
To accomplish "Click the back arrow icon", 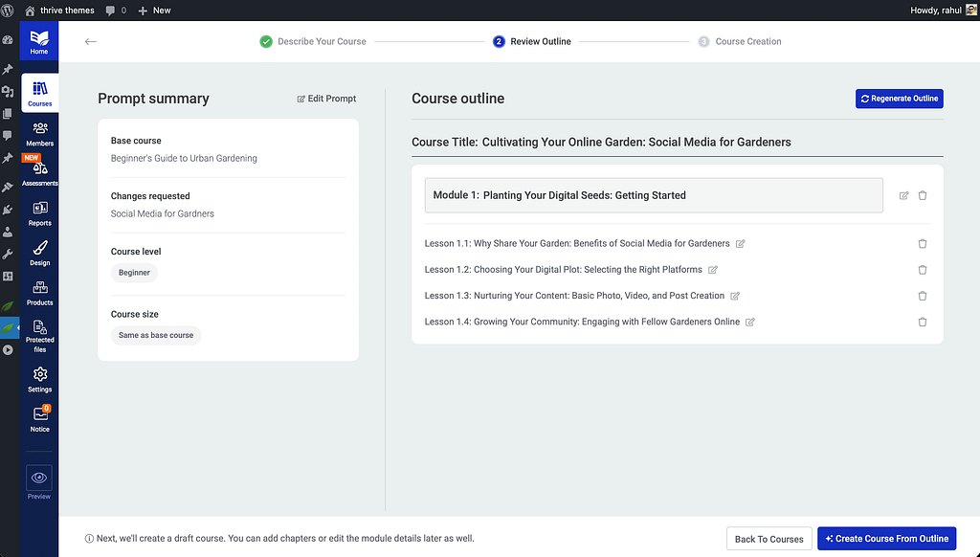I will (x=91, y=41).
